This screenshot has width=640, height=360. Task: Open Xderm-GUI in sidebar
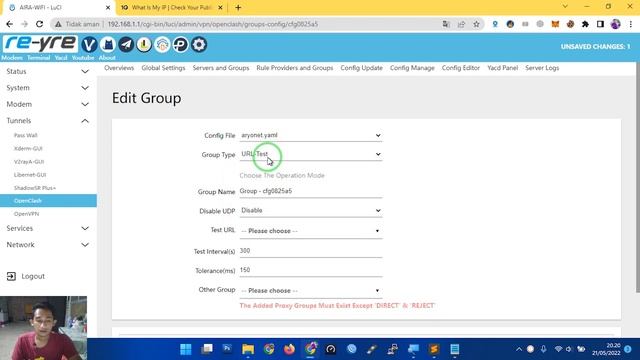pyautogui.click(x=28, y=148)
